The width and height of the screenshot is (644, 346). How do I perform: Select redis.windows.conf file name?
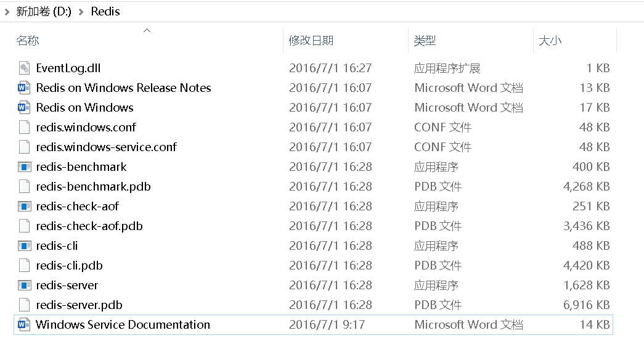(86, 127)
